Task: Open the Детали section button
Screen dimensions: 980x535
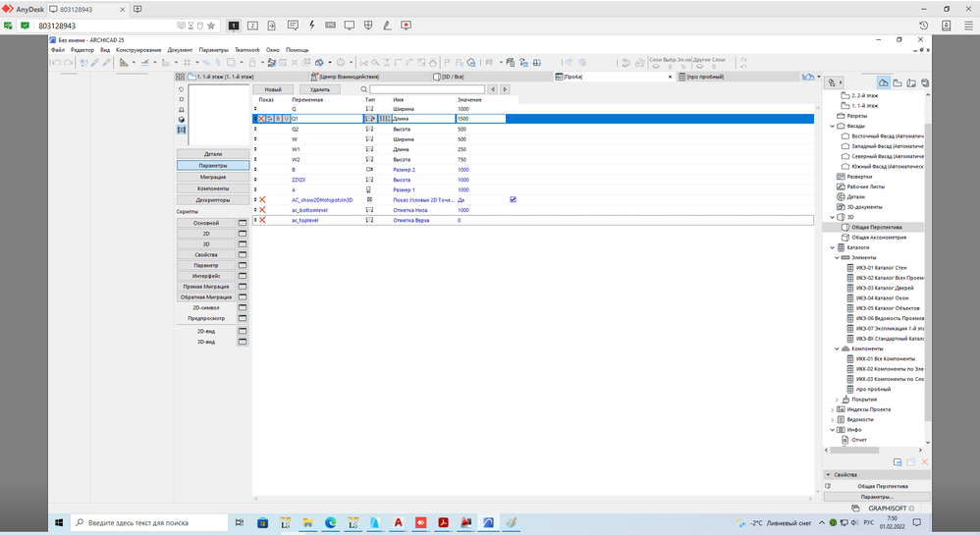Action: (213, 154)
